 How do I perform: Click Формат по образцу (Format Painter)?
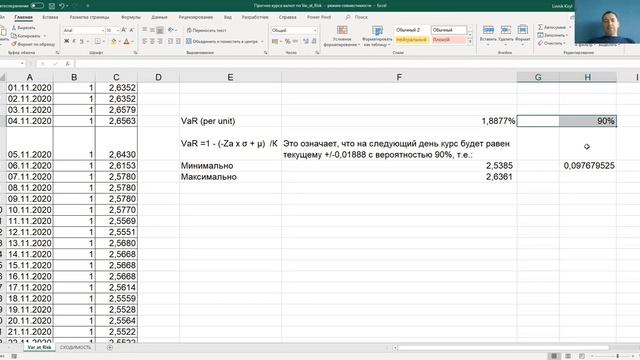[x=33, y=44]
